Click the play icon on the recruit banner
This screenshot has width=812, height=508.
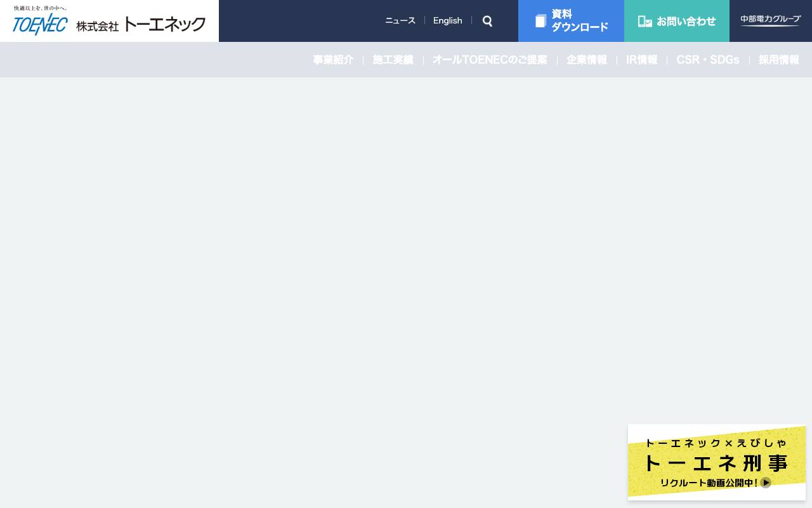[766, 483]
